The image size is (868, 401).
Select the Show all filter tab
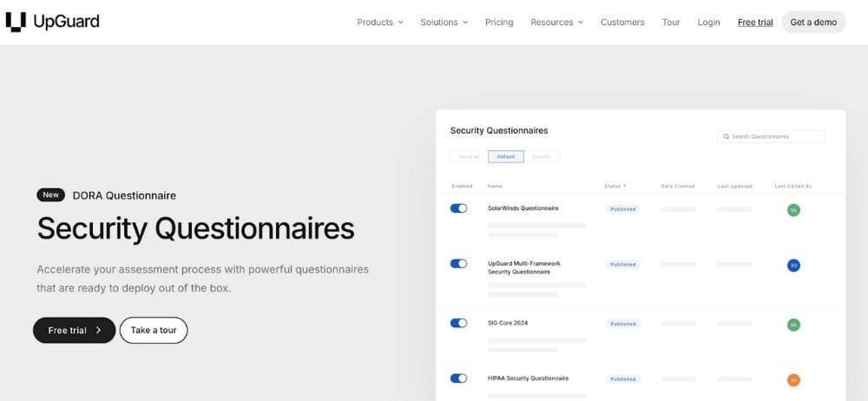coord(469,157)
